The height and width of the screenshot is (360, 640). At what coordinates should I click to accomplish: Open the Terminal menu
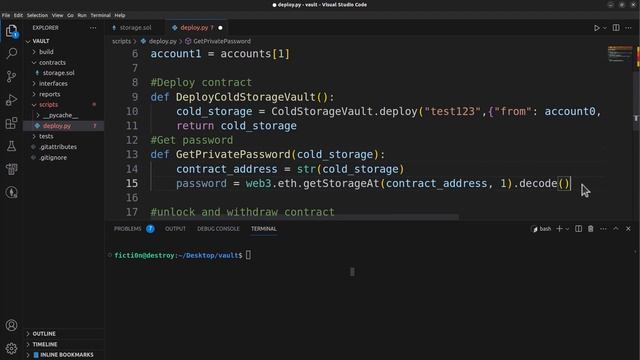point(100,15)
